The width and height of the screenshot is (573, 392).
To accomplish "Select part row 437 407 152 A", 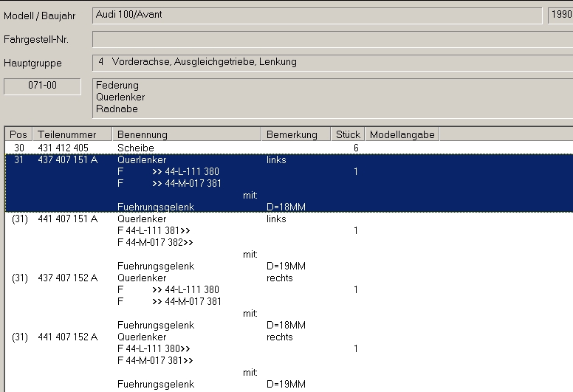I will [x=67, y=278].
